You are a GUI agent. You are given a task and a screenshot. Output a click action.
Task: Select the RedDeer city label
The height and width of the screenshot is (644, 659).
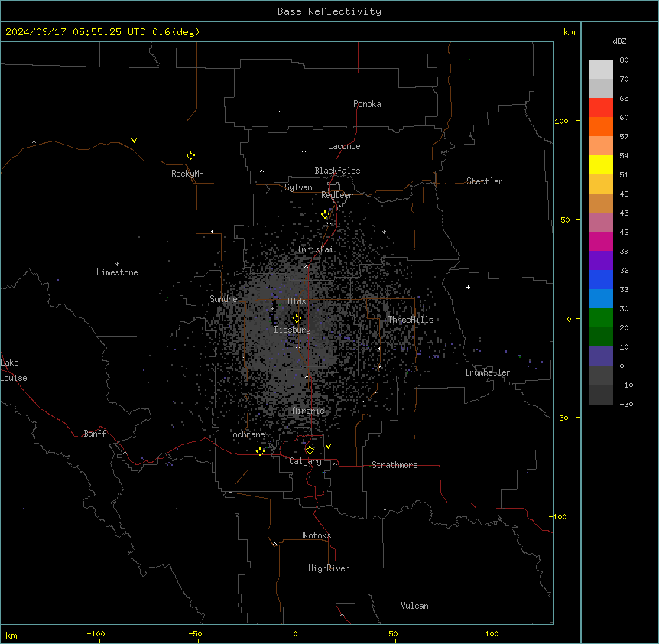(336, 195)
